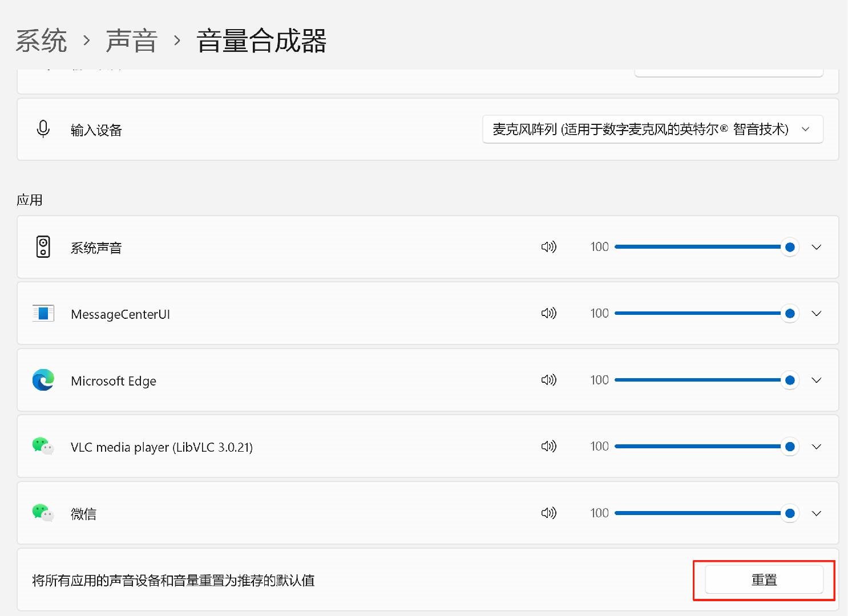
Task: Navigate to 声音 breadcrumb page
Action: [x=131, y=41]
